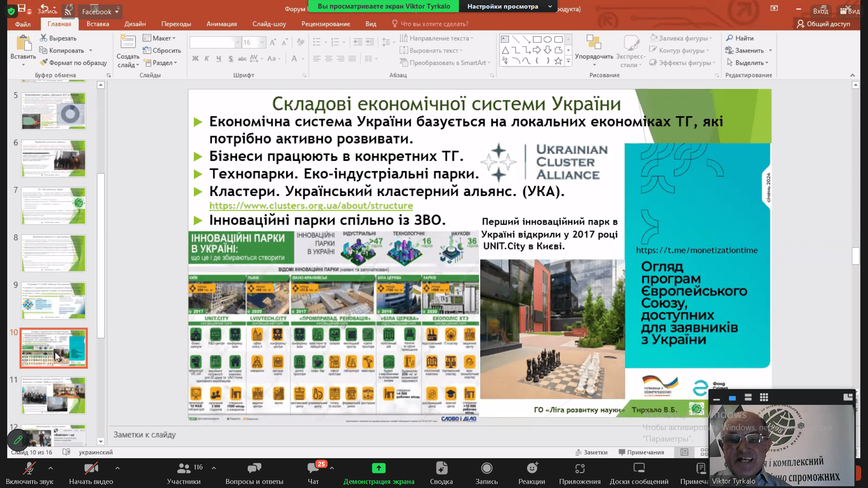Open Zoom View Settings (Настройки просмотра) dropdown
Screen dimensions: 868x488
coord(509,6)
